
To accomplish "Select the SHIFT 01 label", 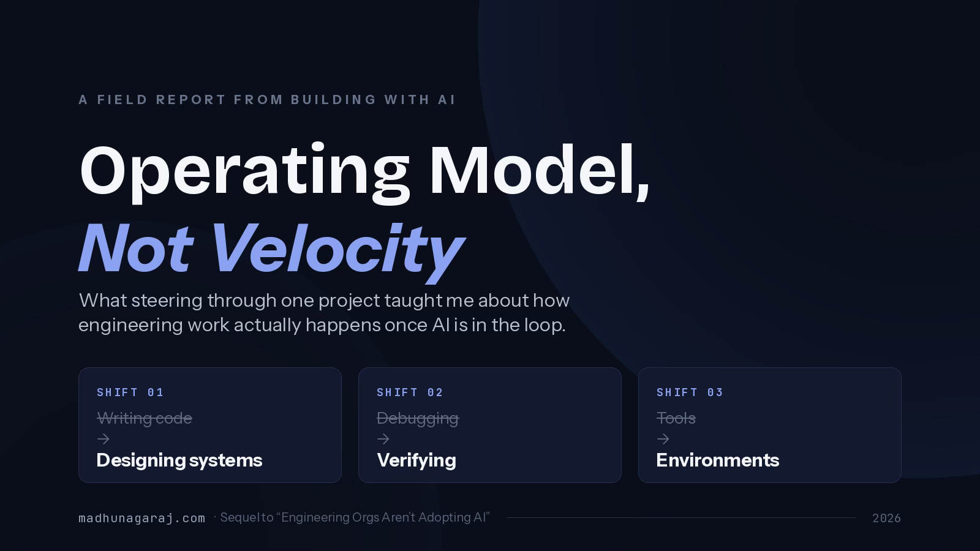I will click(x=130, y=392).
